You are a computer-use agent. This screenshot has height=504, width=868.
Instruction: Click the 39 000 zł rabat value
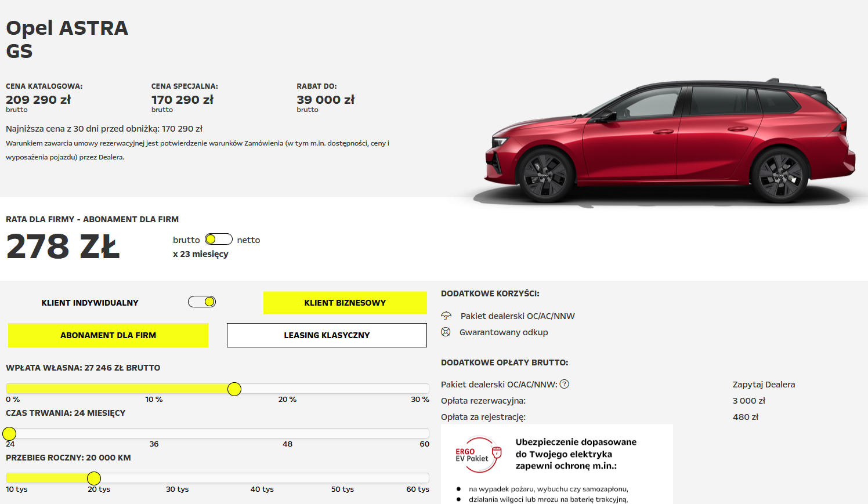click(x=325, y=100)
